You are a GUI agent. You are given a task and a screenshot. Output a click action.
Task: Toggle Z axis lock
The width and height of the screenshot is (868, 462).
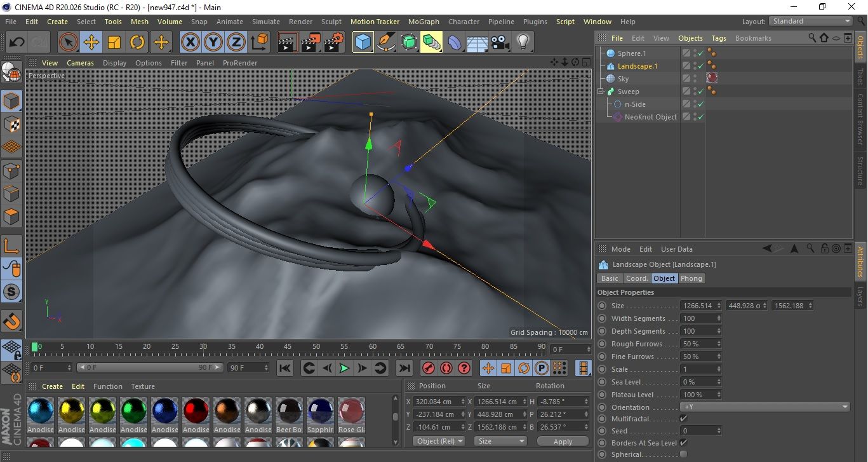236,43
